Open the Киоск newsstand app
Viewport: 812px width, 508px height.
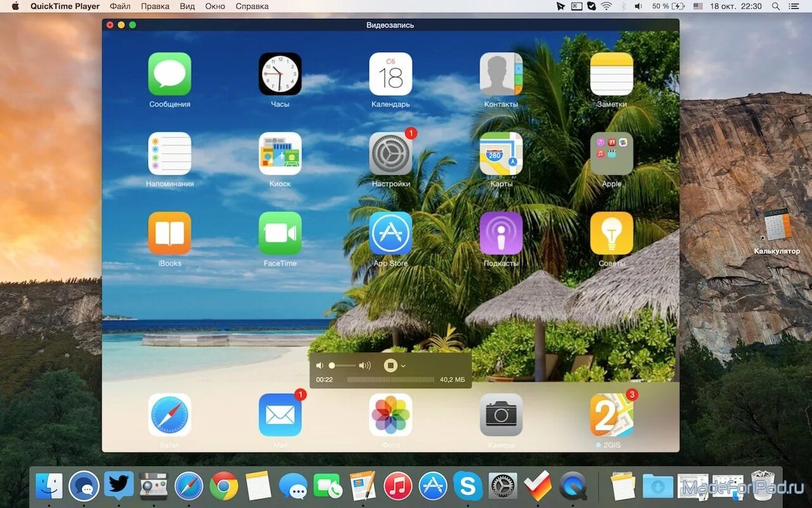[280, 153]
